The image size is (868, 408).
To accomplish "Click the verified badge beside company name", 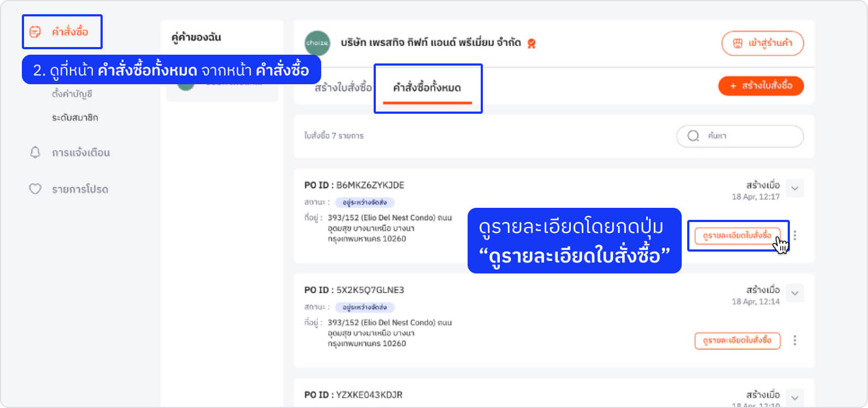I will 532,43.
